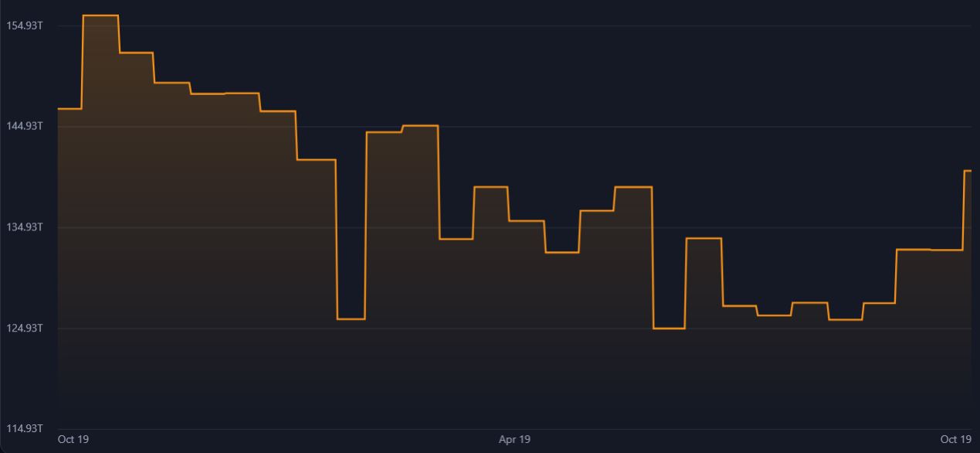Click the narrow plateau right after the lowest dip
This screenshot has height=453, width=980.
(x=704, y=238)
